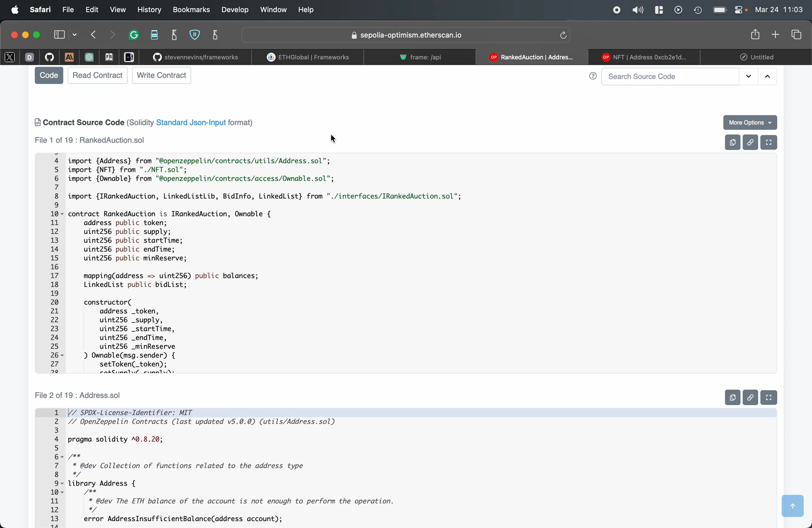Viewport: 812px width, 528px height.
Task: Open the History menu
Action: point(149,10)
